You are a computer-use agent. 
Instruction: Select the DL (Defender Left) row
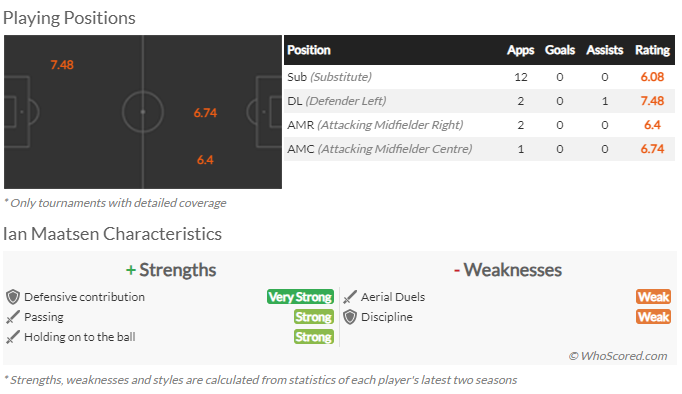(x=479, y=101)
